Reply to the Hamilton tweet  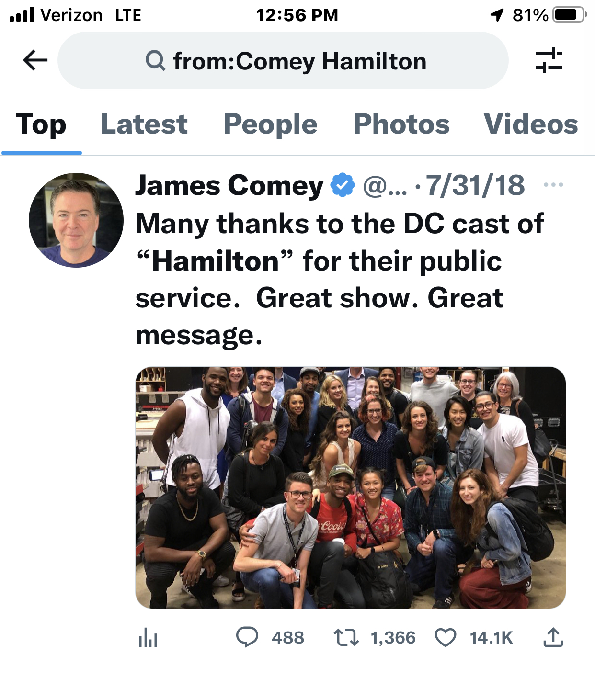click(x=247, y=638)
